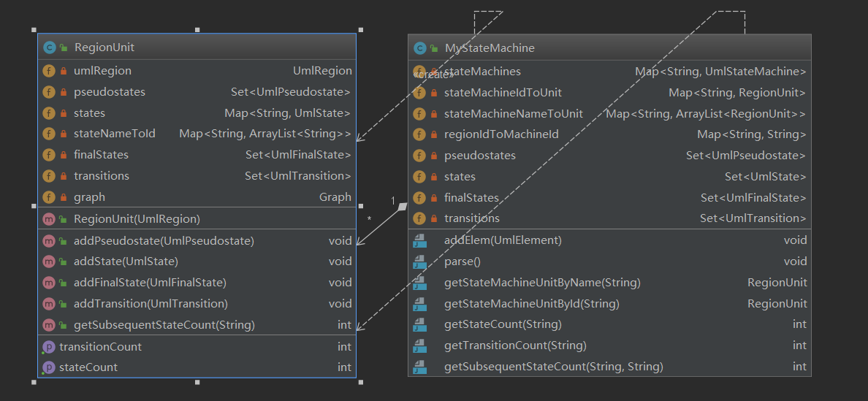Click the Map<String, String> type
The width and height of the screenshot is (868, 401).
(751, 134)
